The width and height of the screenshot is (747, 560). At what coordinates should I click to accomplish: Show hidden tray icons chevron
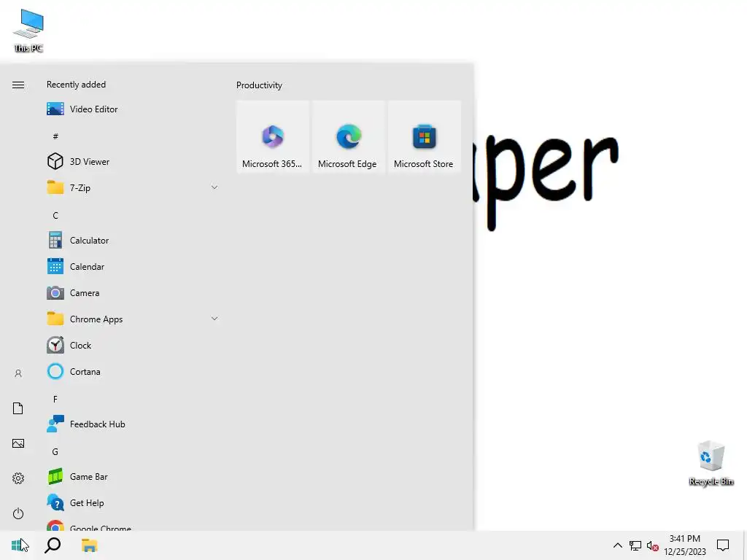pos(617,545)
